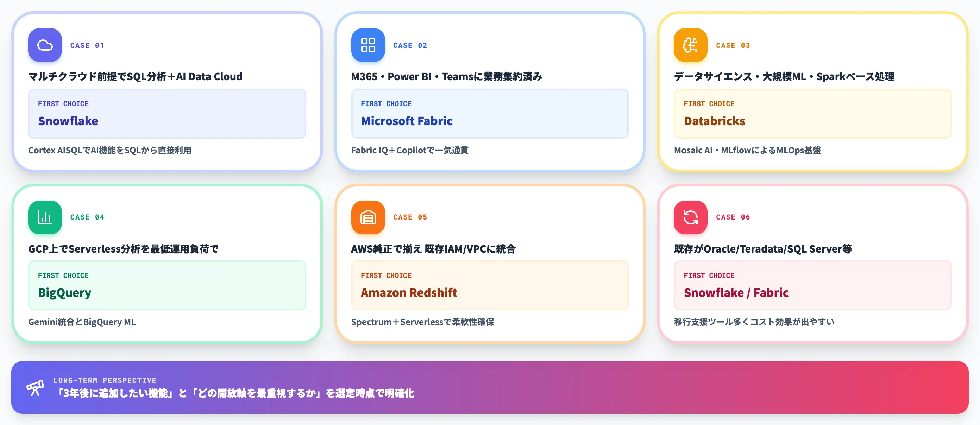
Task: Click note Cortex AISQLでAI機能をSQLから直接利用
Action: tap(109, 150)
